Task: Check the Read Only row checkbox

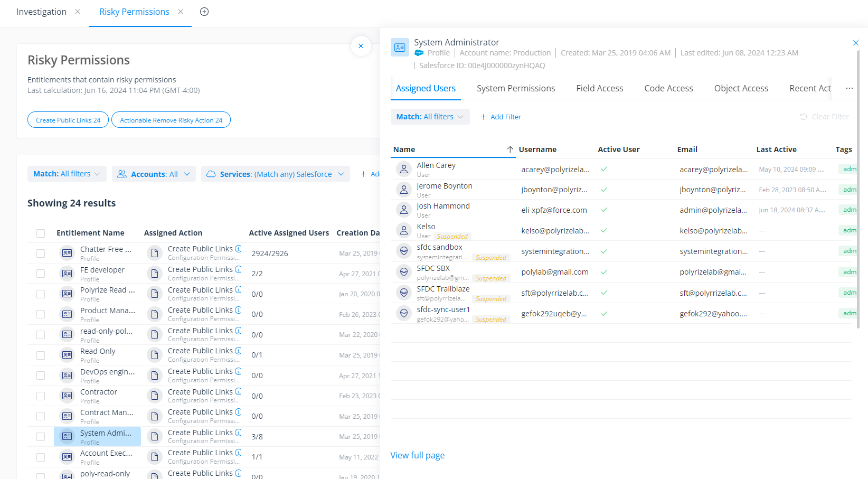Action: tap(41, 355)
